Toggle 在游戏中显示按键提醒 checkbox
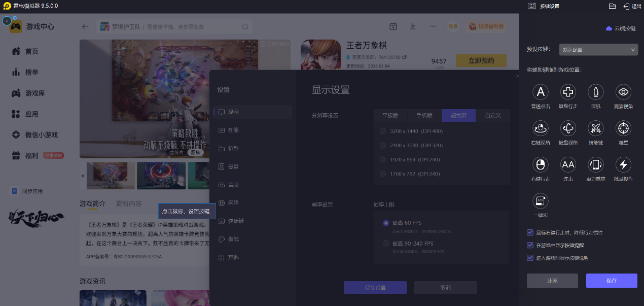 [x=530, y=245]
